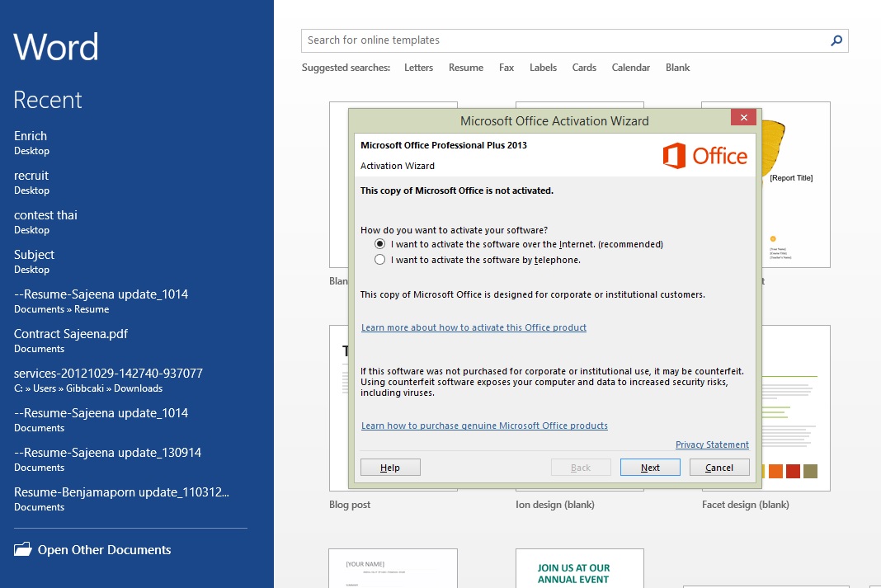Search suggested Calendar templates
Image resolution: width=881 pixels, height=588 pixels.
[630, 68]
